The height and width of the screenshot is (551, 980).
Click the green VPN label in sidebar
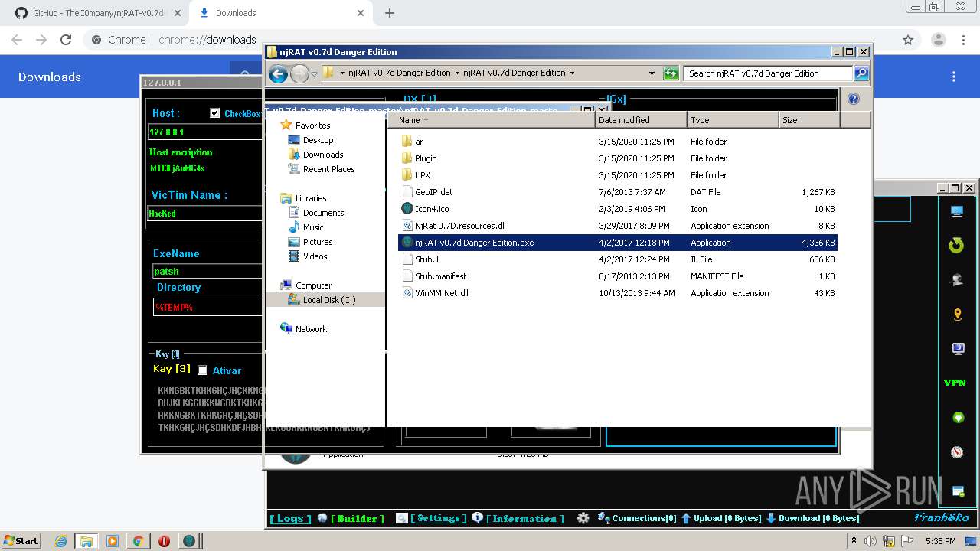[x=955, y=383]
